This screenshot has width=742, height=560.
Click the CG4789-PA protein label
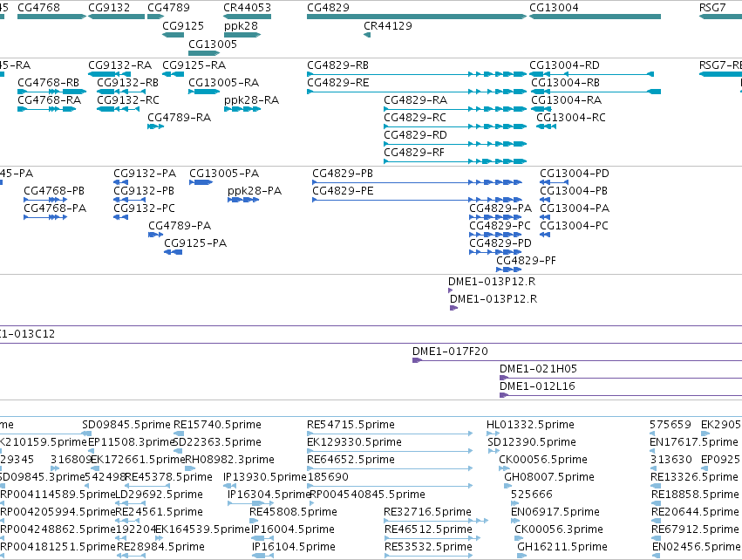[180, 226]
